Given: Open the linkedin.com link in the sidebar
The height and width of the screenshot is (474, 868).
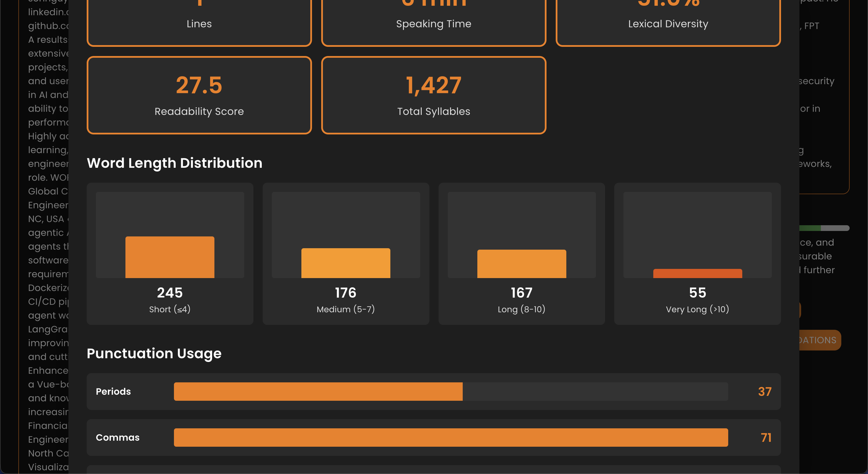Looking at the screenshot, I should [47, 12].
